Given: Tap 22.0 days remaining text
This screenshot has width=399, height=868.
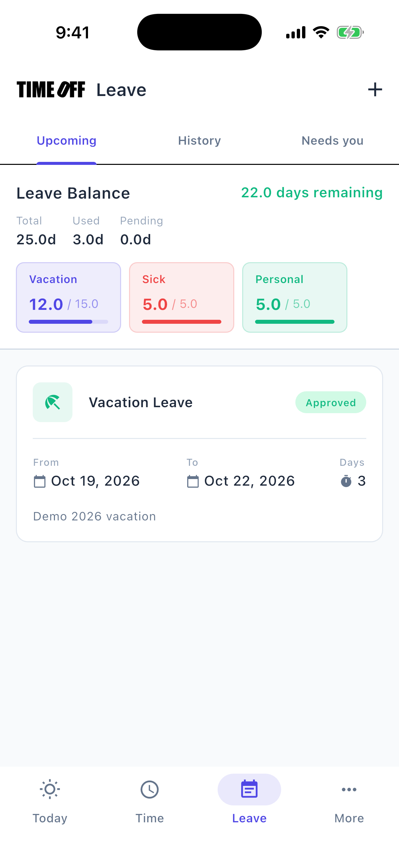Looking at the screenshot, I should tap(312, 193).
